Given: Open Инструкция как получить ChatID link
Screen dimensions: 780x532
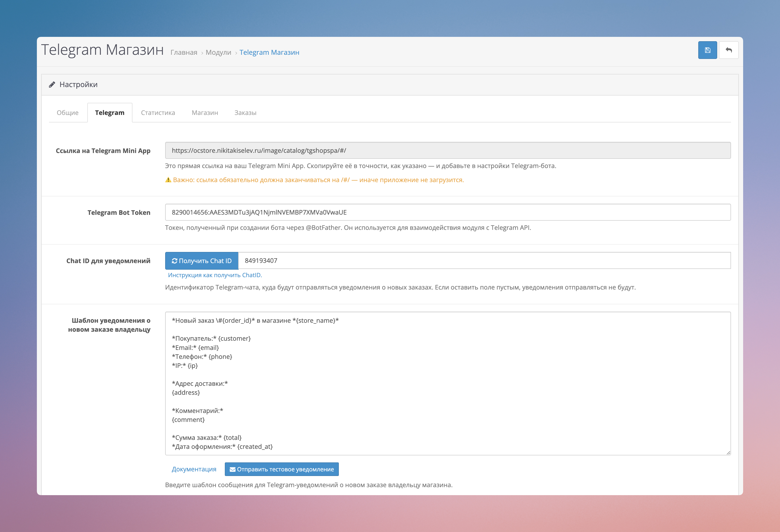Looking at the screenshot, I should click(215, 275).
